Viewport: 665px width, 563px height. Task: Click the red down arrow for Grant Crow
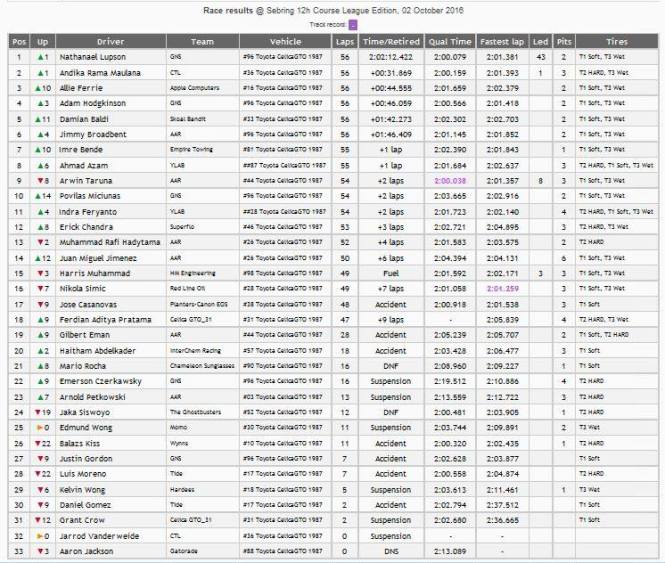pyautogui.click(x=38, y=519)
